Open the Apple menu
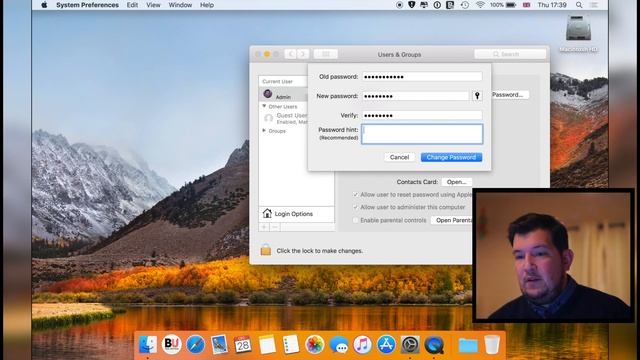Viewport: 640px width, 360px height. coord(44,5)
